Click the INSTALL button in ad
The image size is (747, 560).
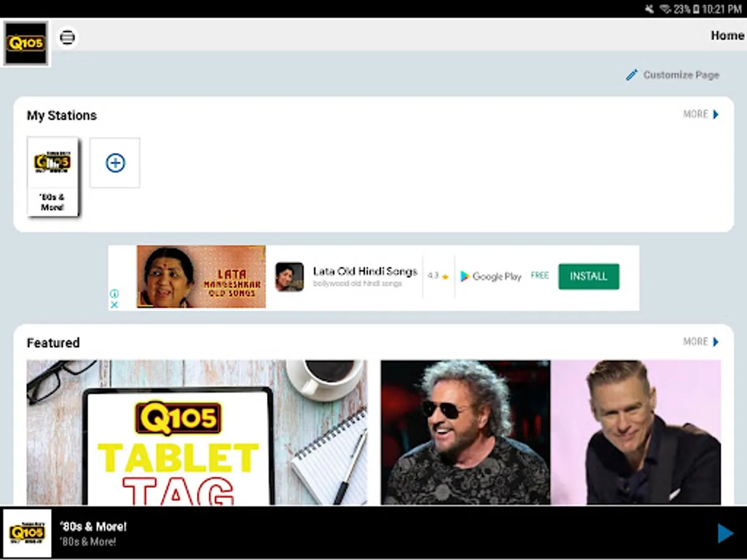click(588, 276)
